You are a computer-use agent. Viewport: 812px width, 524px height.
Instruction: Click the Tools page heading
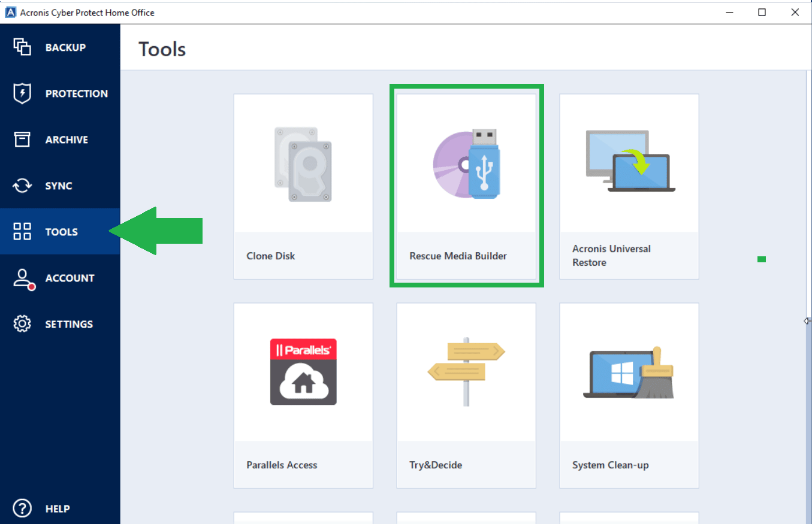(x=162, y=49)
